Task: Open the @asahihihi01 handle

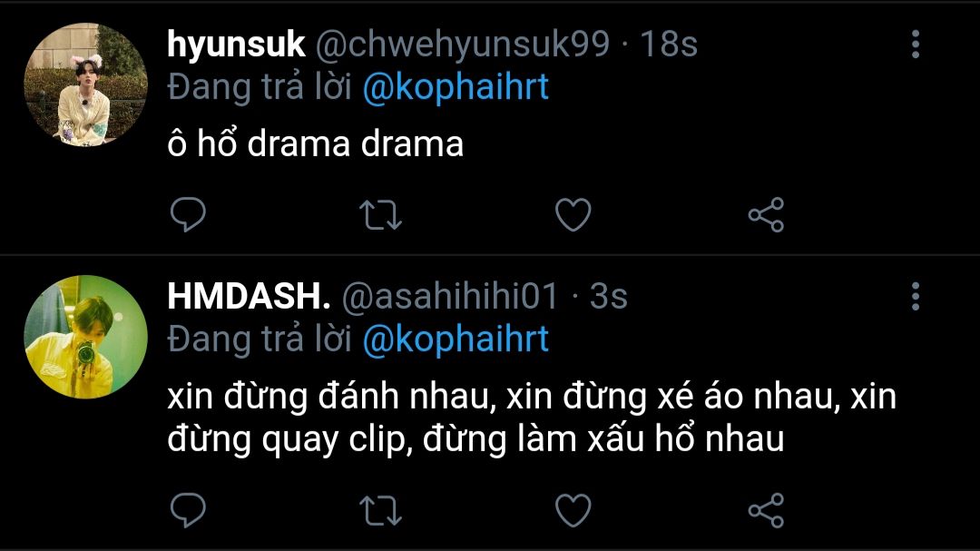Action: click(x=450, y=297)
